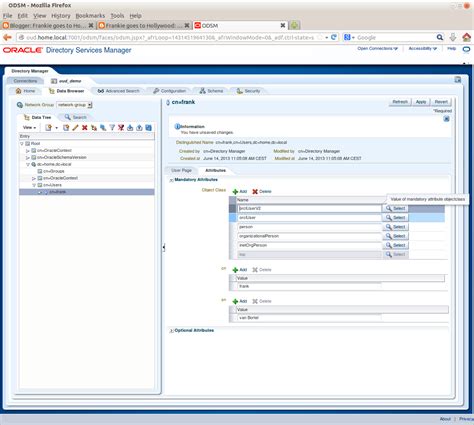This screenshot has width=474, height=425.
Task: Click the funnel filter icon in tree toolbar
Action: click(x=112, y=128)
